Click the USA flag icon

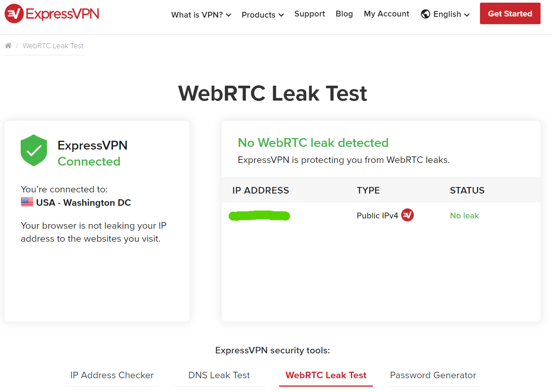[27, 202]
